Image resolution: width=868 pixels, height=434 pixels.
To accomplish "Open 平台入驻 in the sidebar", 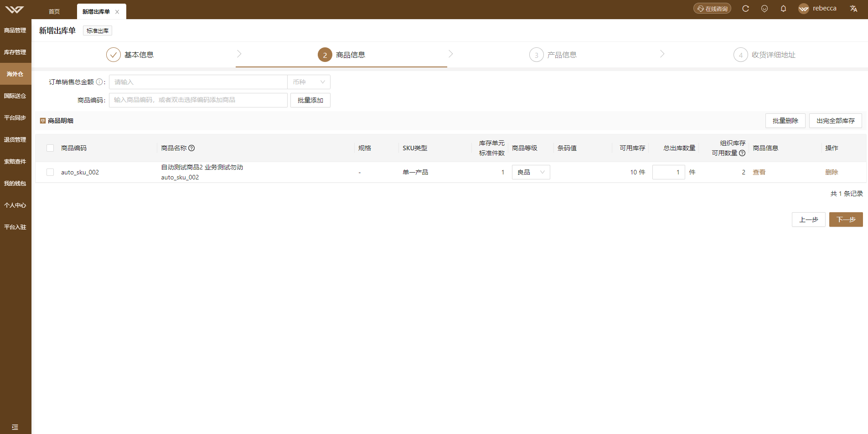I will click(15, 227).
